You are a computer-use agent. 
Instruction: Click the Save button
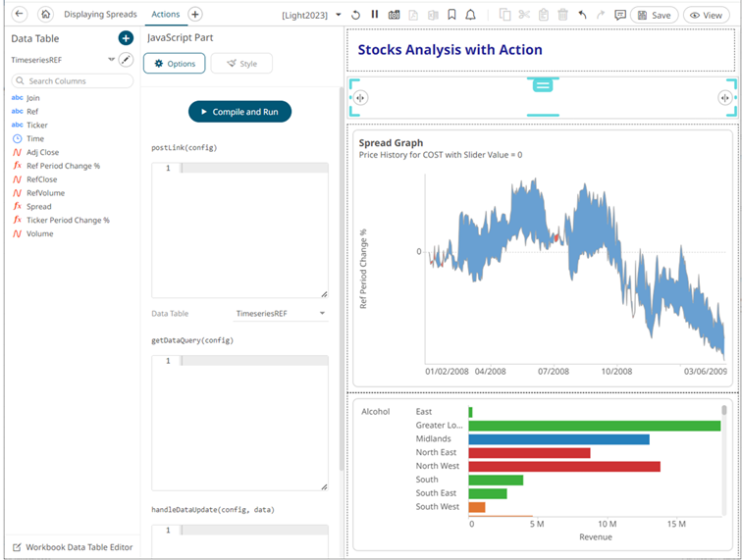point(654,15)
